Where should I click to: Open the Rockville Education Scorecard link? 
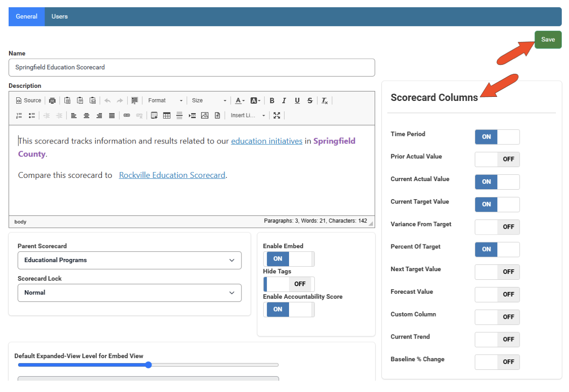[x=172, y=175]
